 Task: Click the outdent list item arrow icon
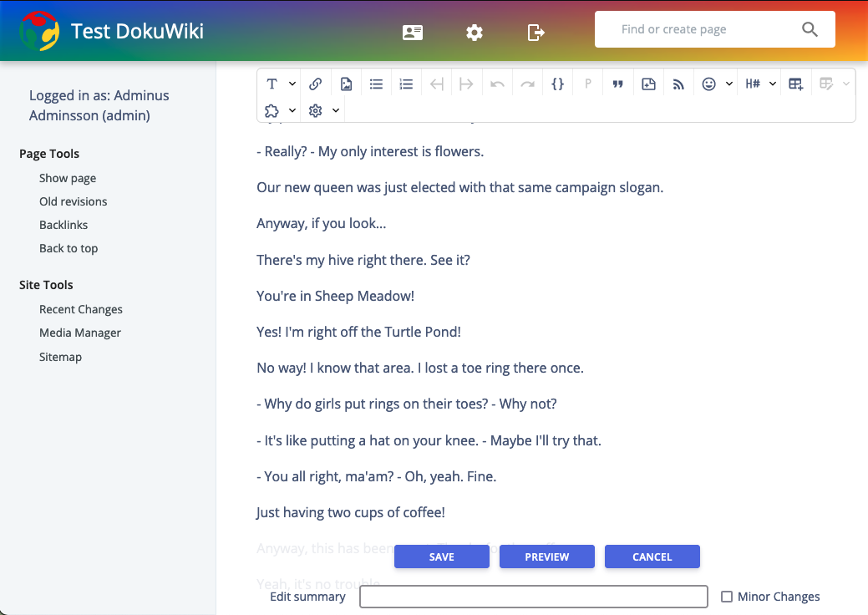click(437, 84)
